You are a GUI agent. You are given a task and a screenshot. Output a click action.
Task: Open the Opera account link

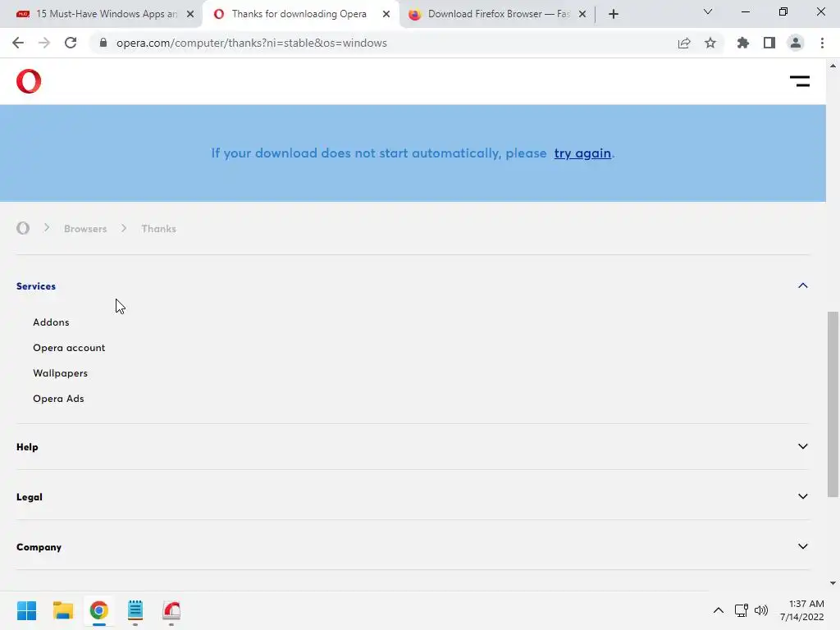[x=69, y=348]
